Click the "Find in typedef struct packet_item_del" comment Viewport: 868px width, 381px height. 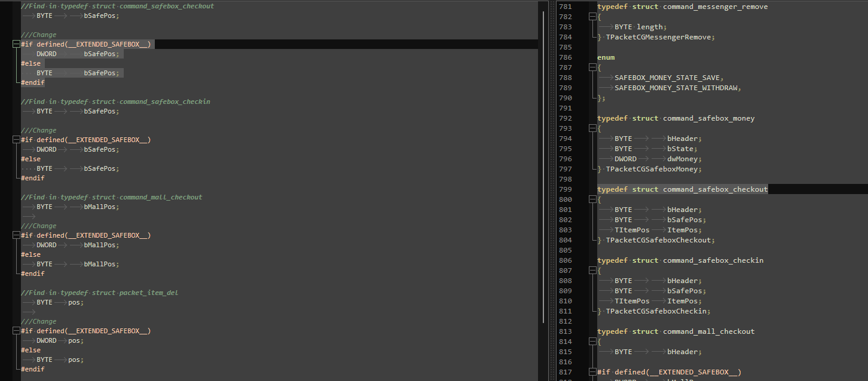(x=100, y=293)
